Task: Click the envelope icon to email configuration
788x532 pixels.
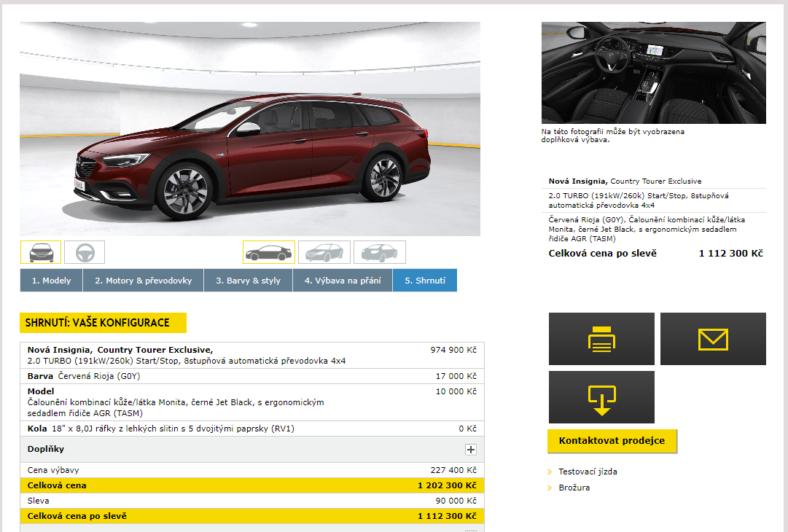Action: [x=713, y=339]
